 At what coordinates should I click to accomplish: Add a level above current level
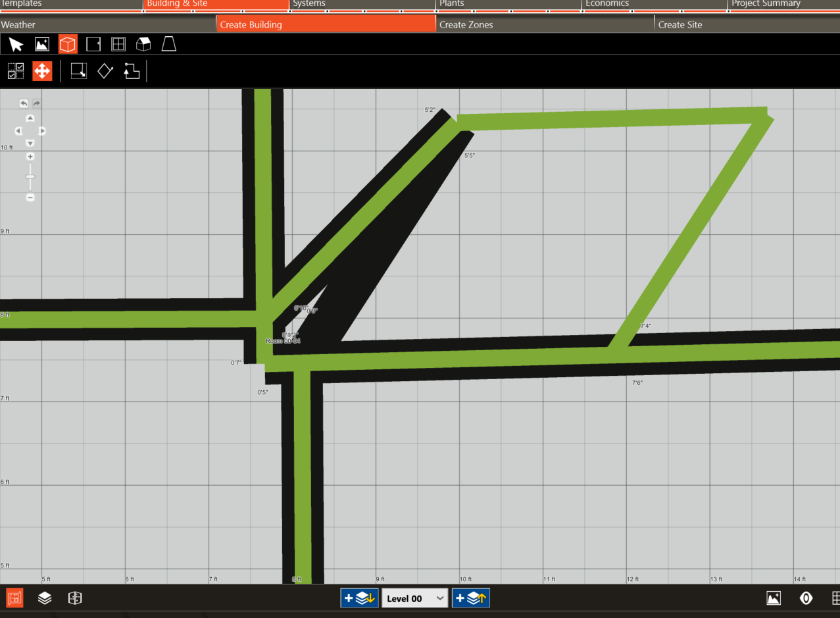click(470, 598)
